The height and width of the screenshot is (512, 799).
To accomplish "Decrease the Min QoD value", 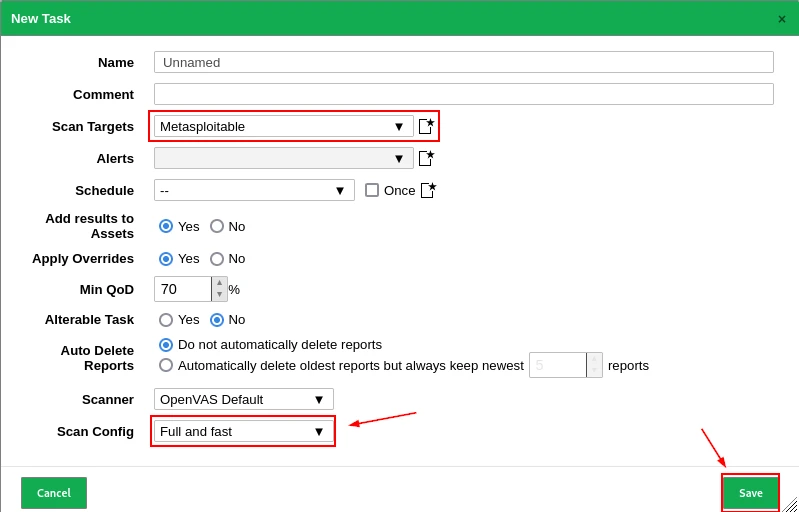I will pos(220,295).
